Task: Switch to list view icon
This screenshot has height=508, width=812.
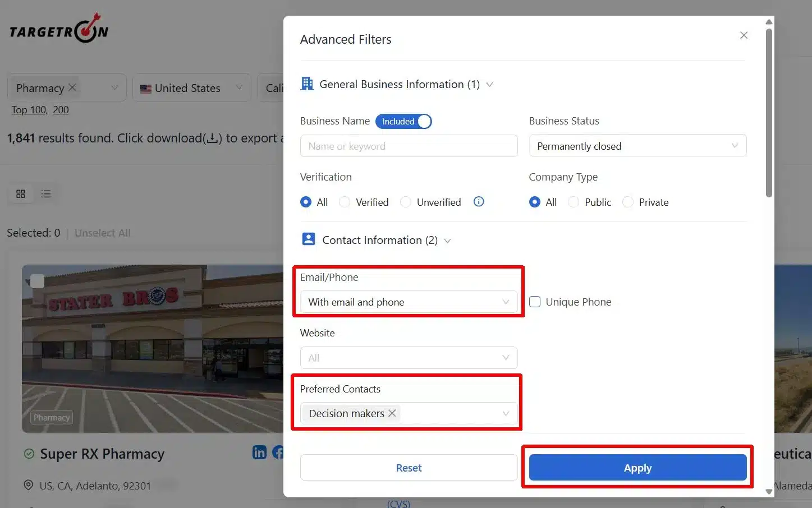Action: pyautogui.click(x=46, y=194)
